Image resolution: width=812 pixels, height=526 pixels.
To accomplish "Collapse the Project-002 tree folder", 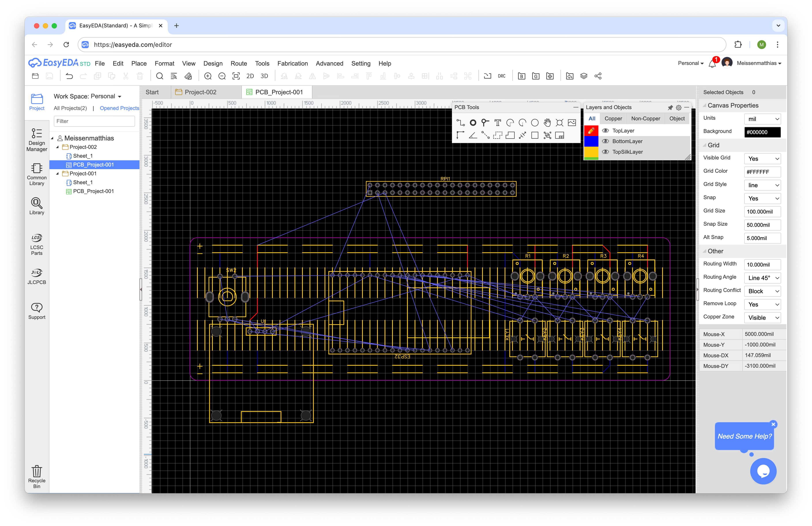I will pos(57,147).
